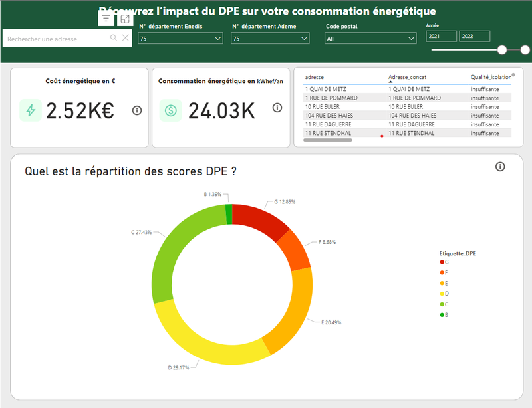Open the N°_département Enedis dropdown

(218, 38)
